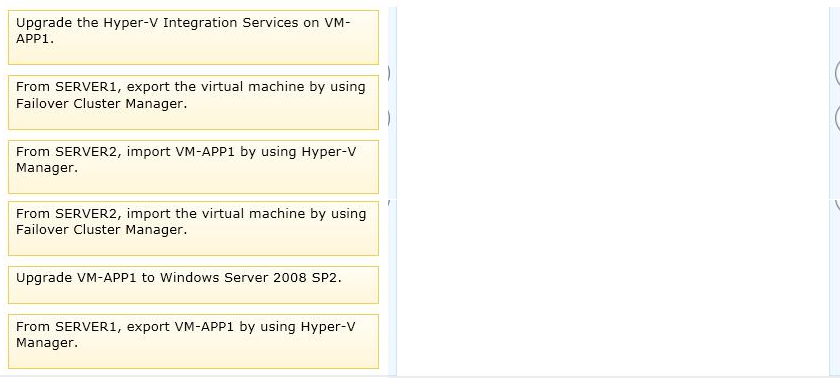Click upper round button left of answer area

click(388, 73)
